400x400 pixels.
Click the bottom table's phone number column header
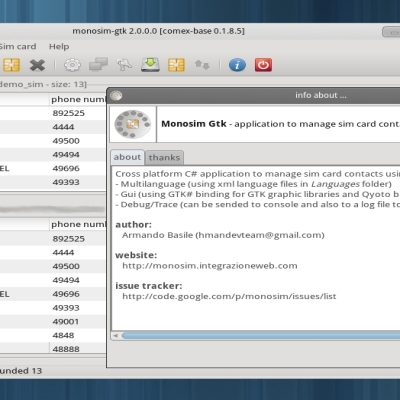[78, 225]
